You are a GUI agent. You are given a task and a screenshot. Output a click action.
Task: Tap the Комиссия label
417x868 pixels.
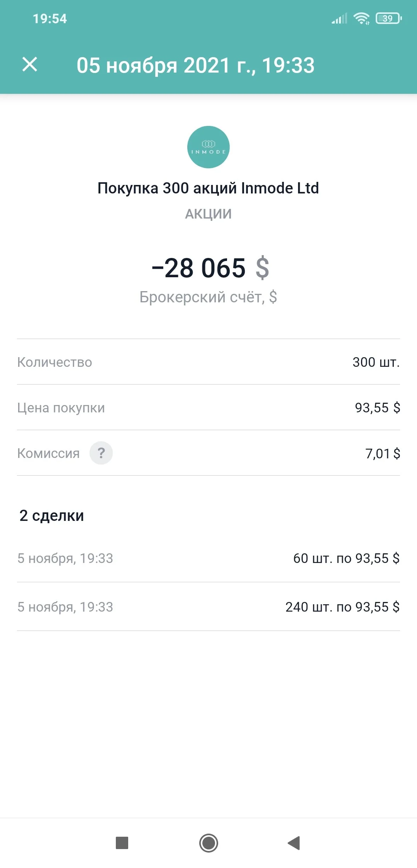(x=48, y=453)
